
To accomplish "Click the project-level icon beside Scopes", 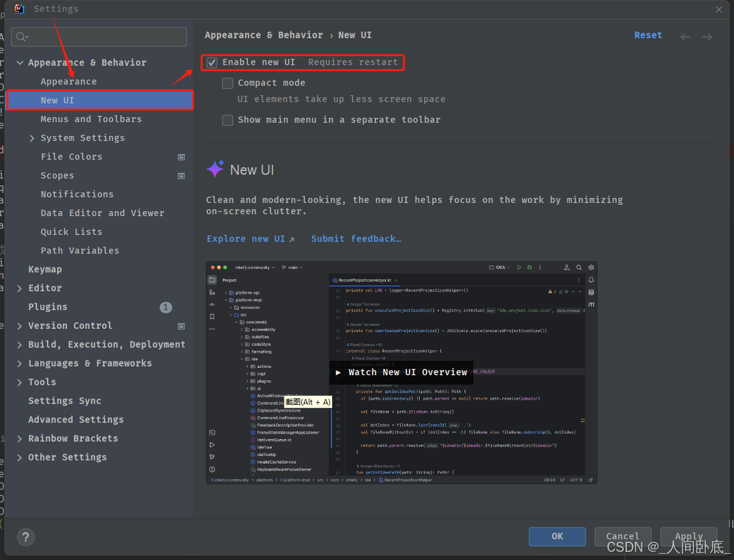I will [x=181, y=176].
